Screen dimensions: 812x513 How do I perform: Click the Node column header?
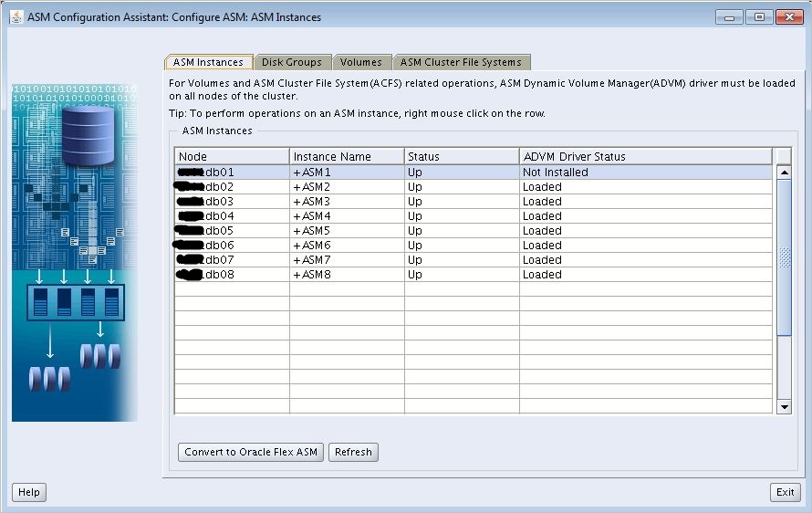[x=232, y=156]
